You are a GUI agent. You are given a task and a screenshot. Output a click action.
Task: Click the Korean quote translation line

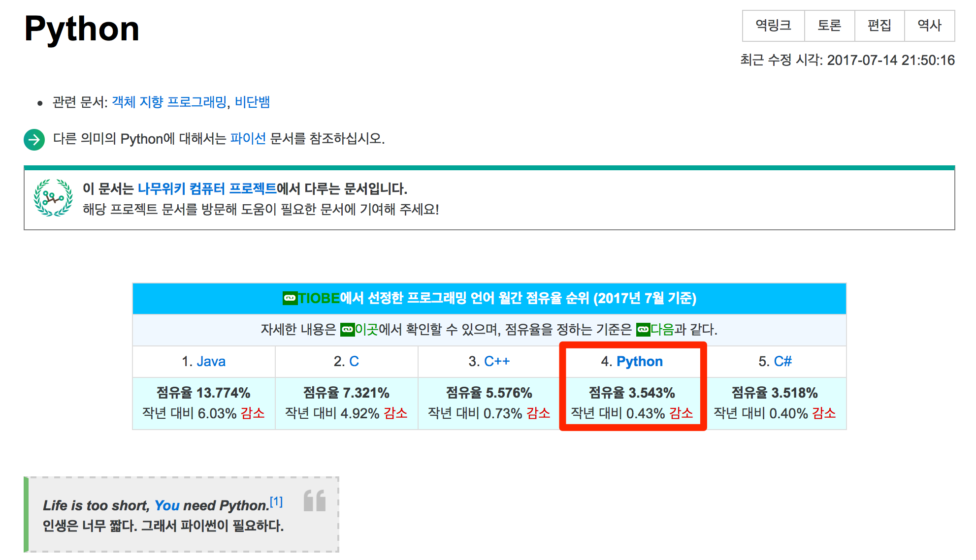(x=163, y=526)
